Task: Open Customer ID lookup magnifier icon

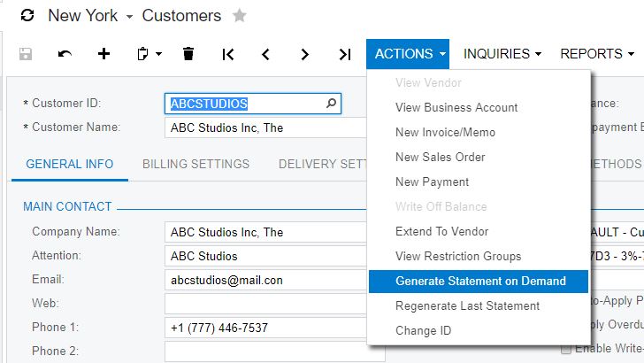Action: [x=331, y=104]
